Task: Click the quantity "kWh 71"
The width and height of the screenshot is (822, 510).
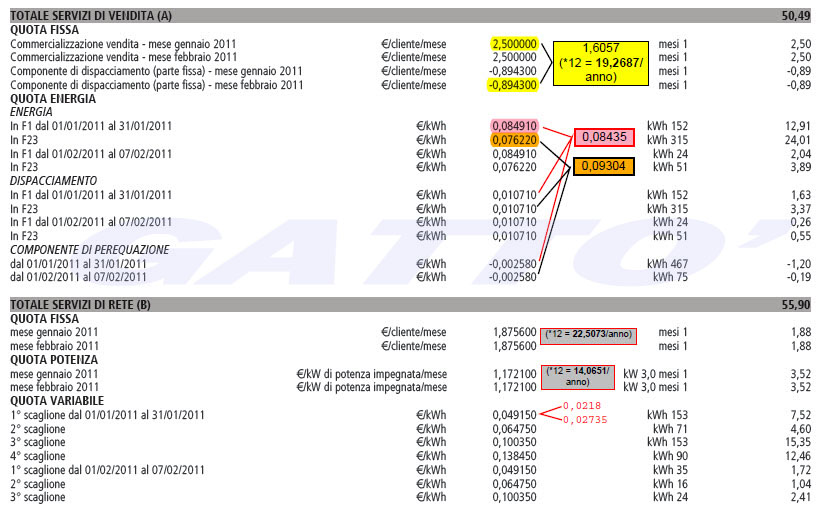Action: [670, 429]
